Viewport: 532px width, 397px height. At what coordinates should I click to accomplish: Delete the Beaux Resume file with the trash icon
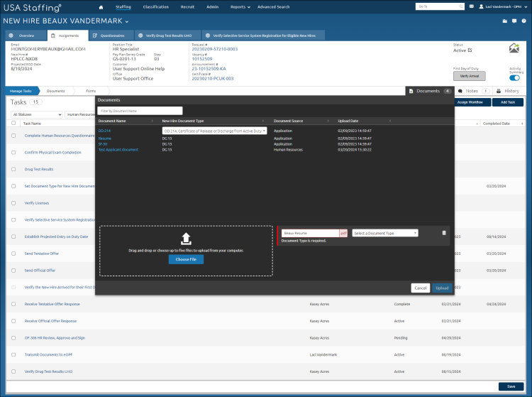click(x=444, y=233)
